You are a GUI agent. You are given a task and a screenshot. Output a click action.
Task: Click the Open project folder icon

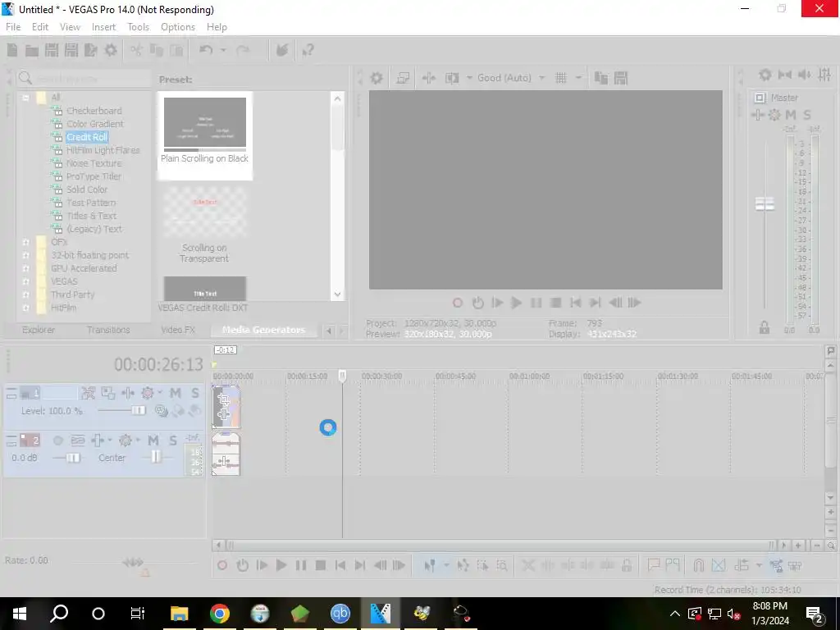coord(32,50)
